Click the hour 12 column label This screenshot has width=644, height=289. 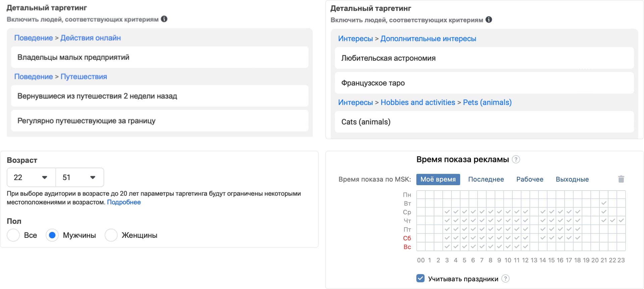tap(525, 260)
